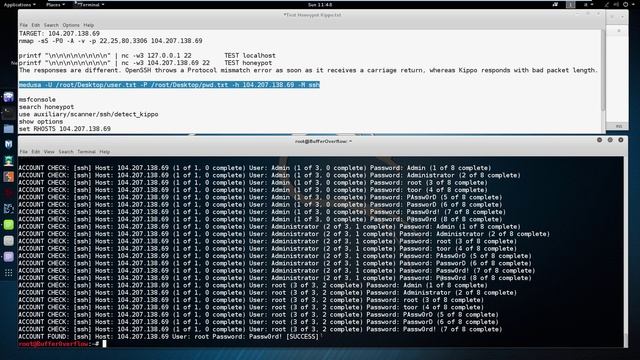
Task: Open Help menu in text editor
Action: [89, 25]
